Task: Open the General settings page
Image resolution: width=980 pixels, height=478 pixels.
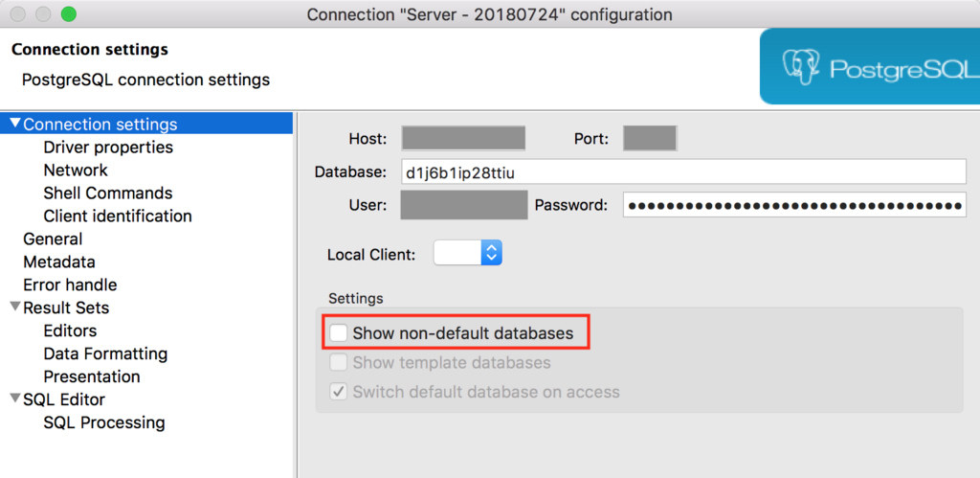Action: (53, 239)
